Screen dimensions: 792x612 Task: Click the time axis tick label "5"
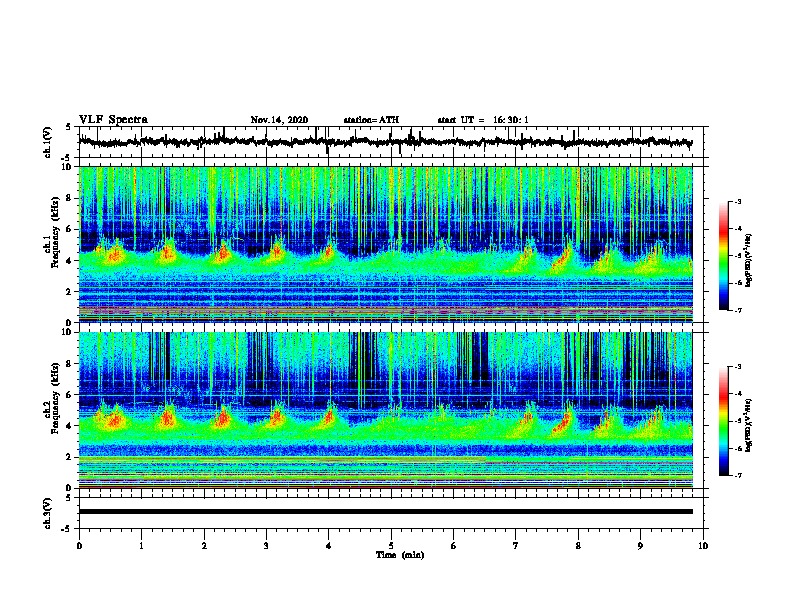pos(391,546)
